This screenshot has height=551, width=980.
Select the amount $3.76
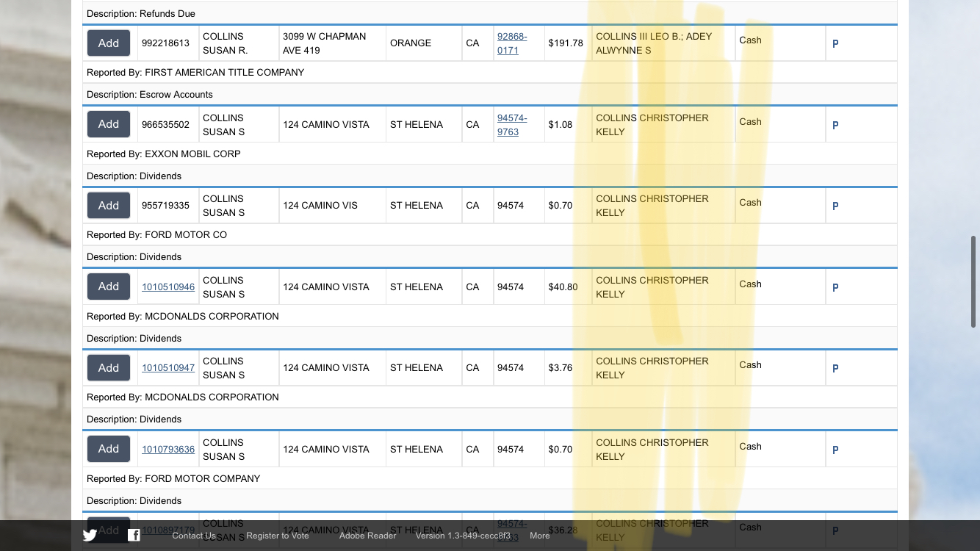point(561,368)
